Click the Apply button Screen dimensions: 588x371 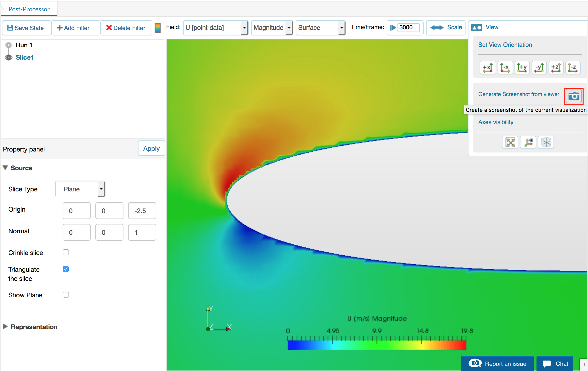151,149
